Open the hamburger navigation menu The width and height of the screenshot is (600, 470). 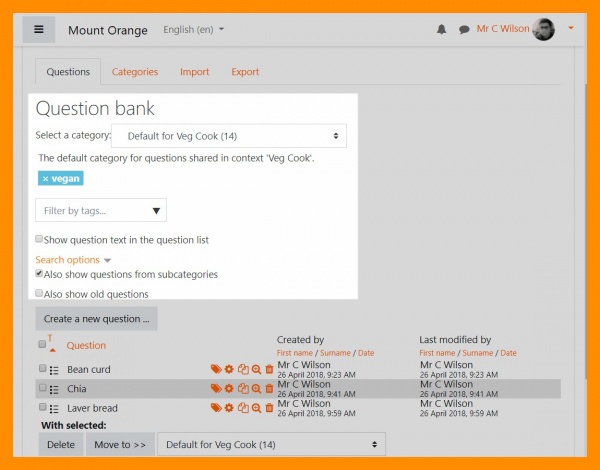tap(38, 29)
